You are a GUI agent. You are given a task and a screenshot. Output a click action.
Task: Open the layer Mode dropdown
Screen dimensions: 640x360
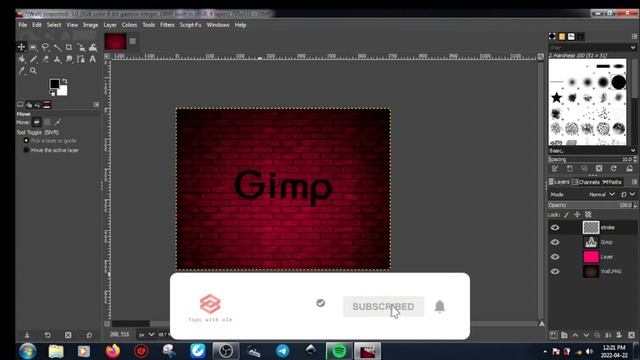point(602,194)
